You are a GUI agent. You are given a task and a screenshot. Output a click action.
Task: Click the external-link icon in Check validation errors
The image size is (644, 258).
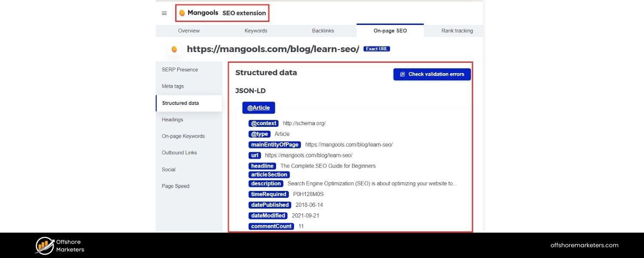[402, 74]
